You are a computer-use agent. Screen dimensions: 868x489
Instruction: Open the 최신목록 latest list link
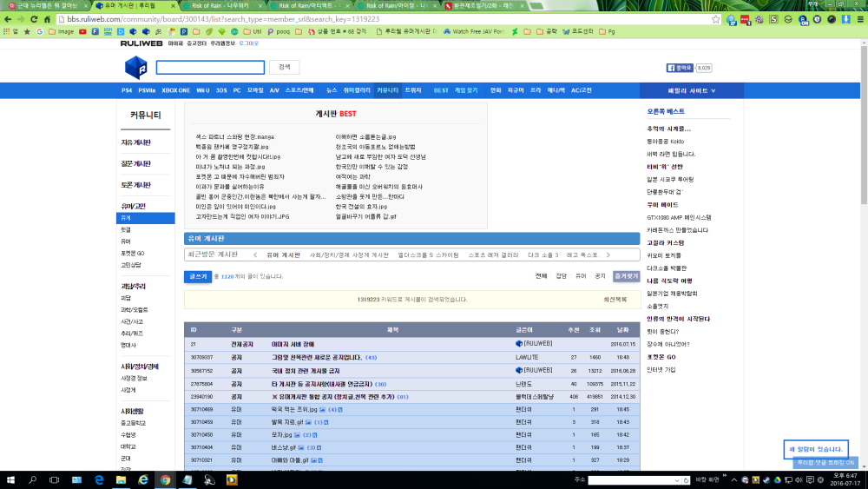click(615, 300)
